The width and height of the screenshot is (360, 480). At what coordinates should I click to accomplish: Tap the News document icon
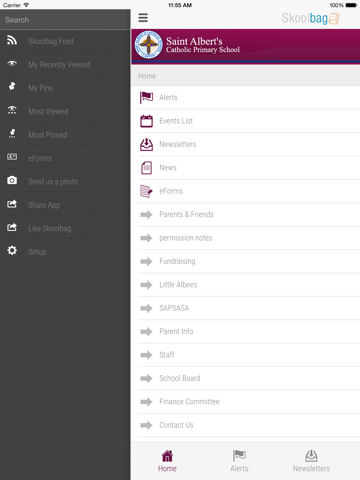pyautogui.click(x=146, y=168)
